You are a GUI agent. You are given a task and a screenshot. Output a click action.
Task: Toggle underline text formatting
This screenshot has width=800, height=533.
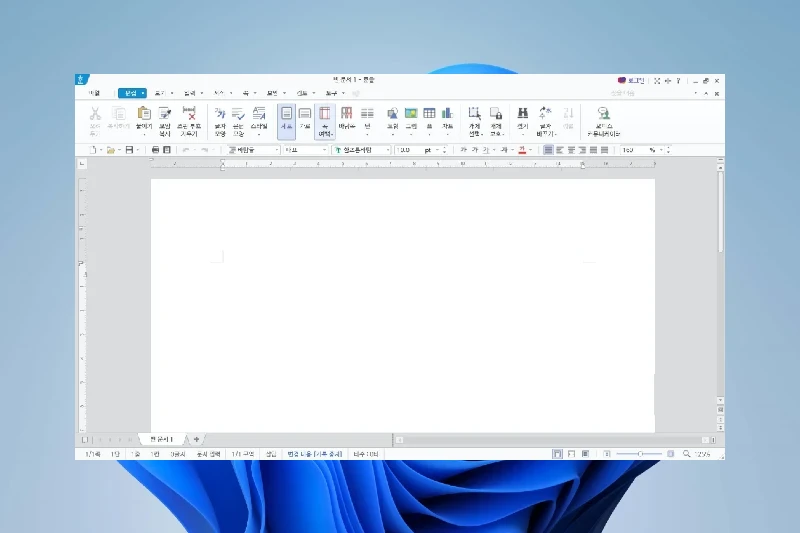pos(490,150)
